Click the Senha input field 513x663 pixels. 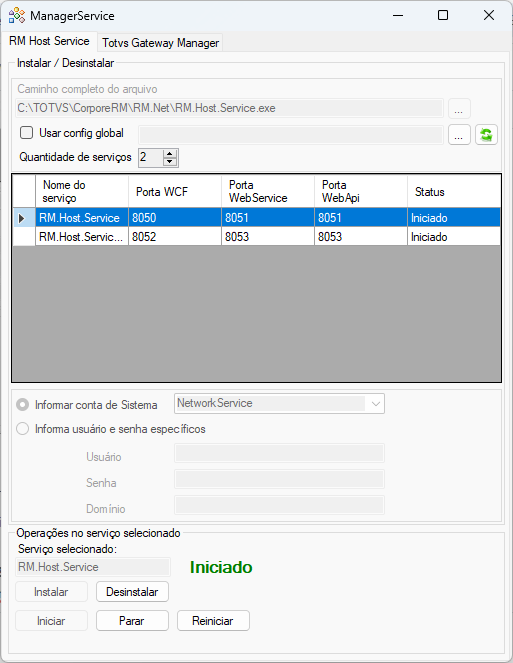coord(279,479)
